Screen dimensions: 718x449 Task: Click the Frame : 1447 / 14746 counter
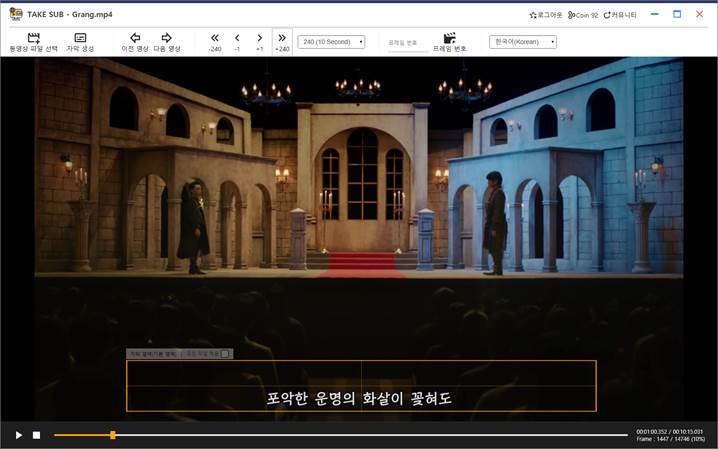click(x=670, y=439)
